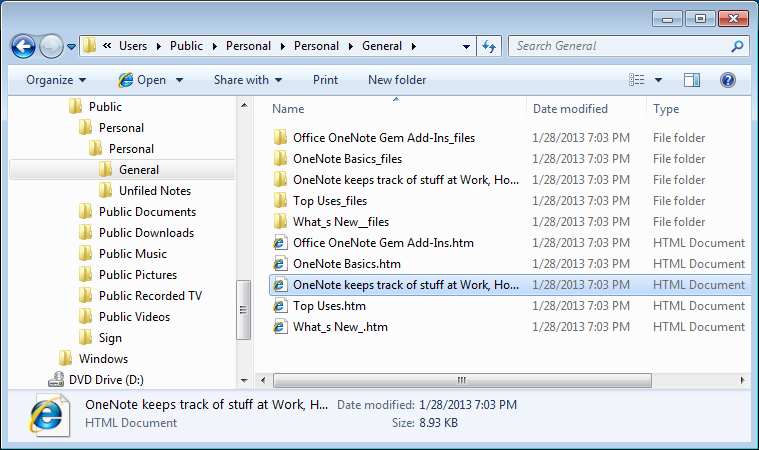Screen dimensions: 759x450
Task: Click the Print toolbar button
Action: [x=325, y=80]
